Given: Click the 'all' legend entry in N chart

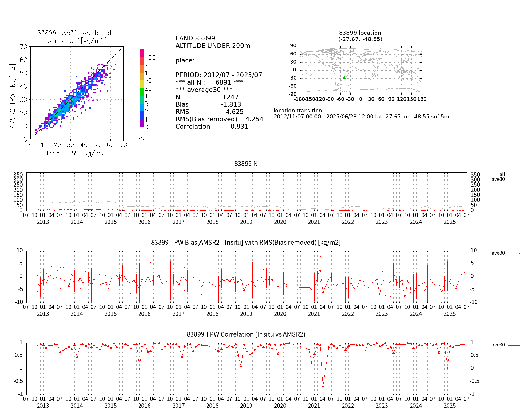Looking at the screenshot, I should point(509,174).
